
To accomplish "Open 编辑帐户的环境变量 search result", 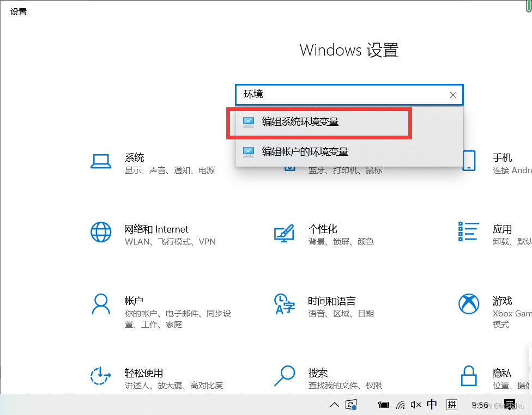I will 349,152.
